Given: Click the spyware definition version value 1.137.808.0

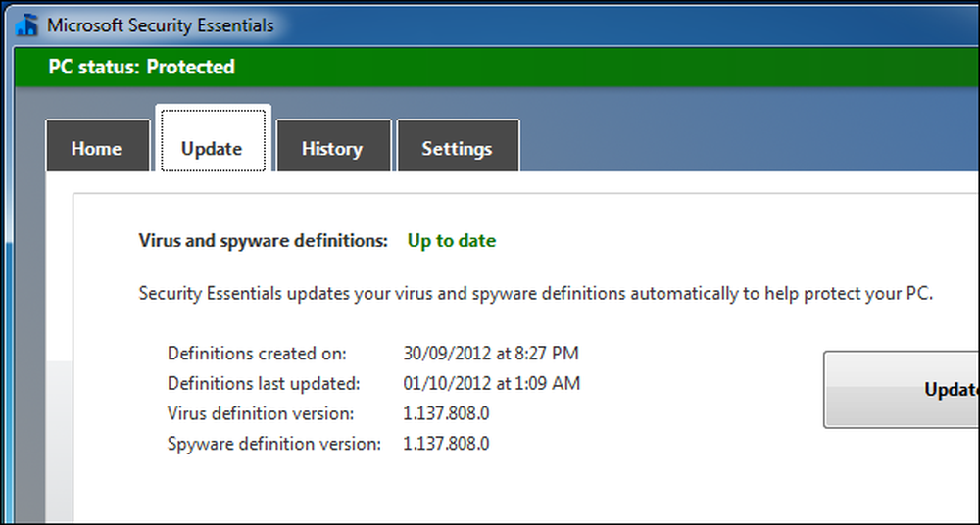Looking at the screenshot, I should click(446, 443).
